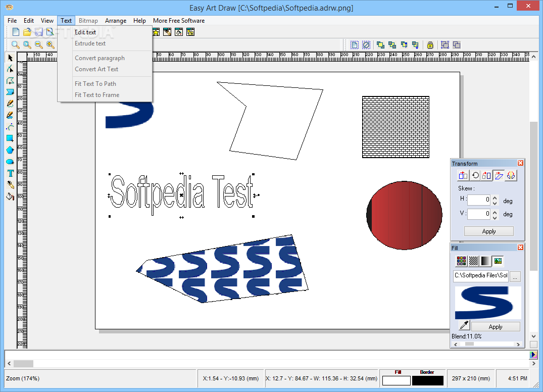The height and width of the screenshot is (392, 543).
Task: Click the Select all objects icon
Action: point(354,44)
